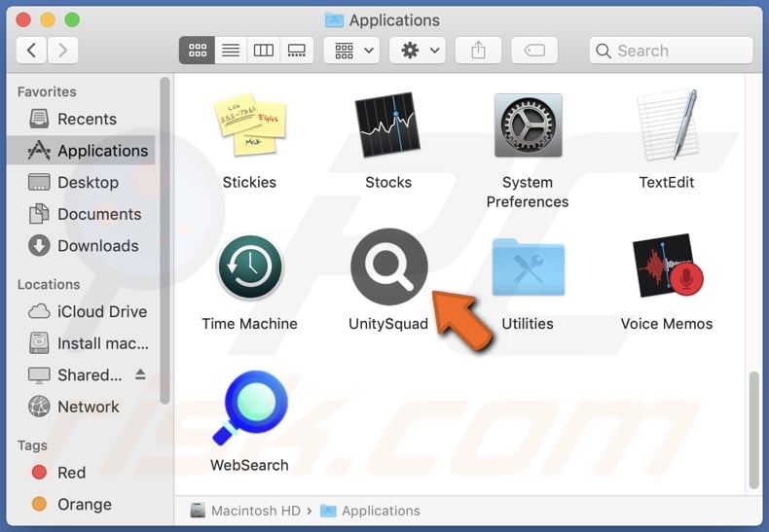The width and height of the screenshot is (769, 532).
Task: Eject the Shared... volume
Action: [x=140, y=374]
